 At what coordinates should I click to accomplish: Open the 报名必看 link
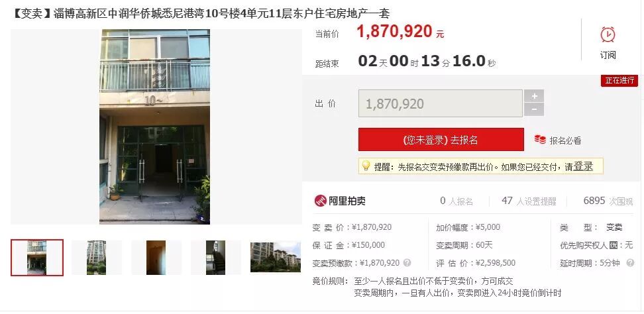click(x=566, y=140)
